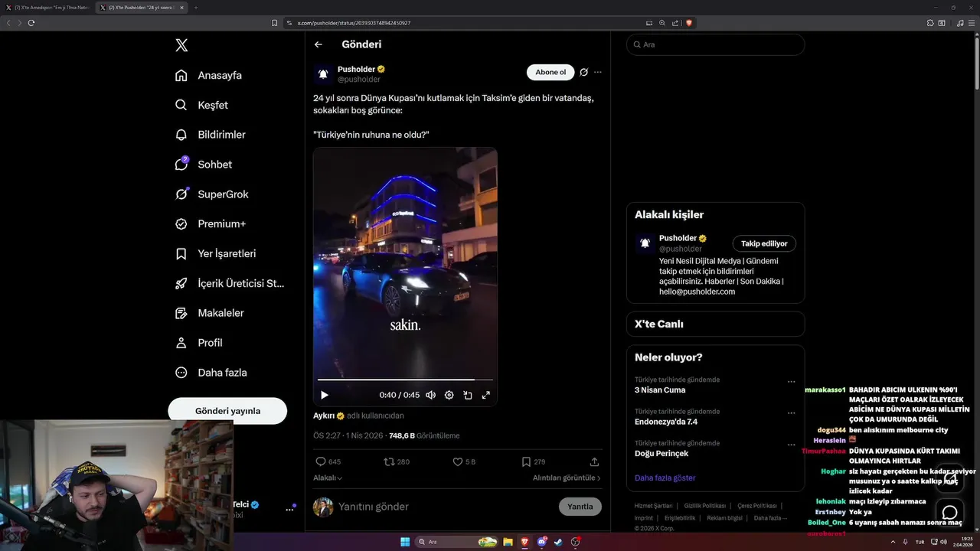The width and height of the screenshot is (980, 551).
Task: Click the Grok icon next to Abone ol
Action: (x=583, y=72)
